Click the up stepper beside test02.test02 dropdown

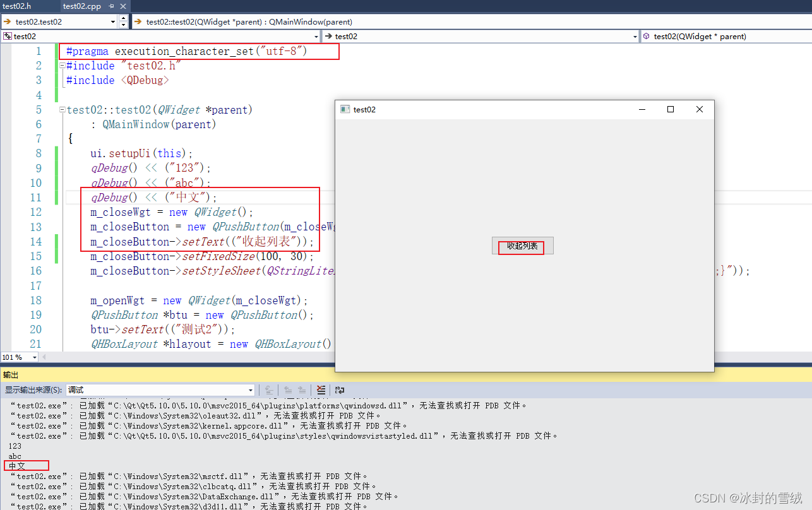tap(123, 18)
